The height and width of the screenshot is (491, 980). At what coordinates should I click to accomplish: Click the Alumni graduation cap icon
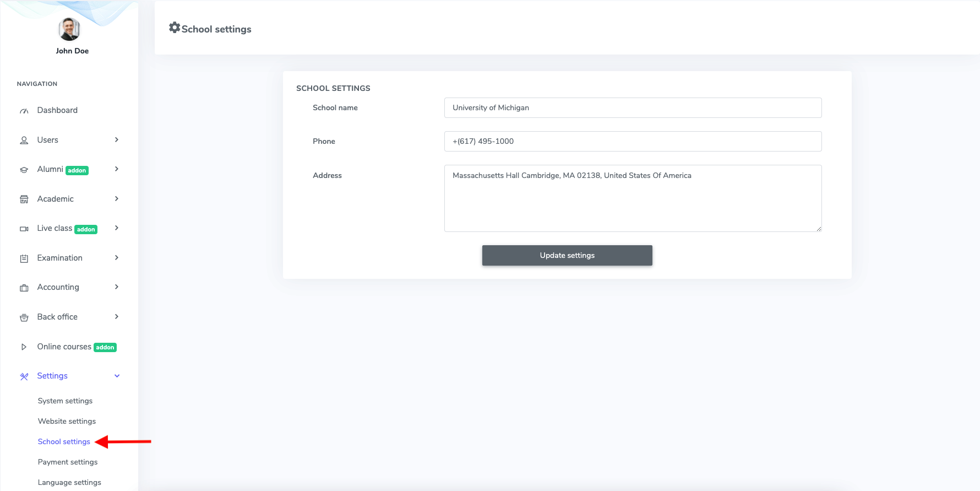pyautogui.click(x=24, y=170)
